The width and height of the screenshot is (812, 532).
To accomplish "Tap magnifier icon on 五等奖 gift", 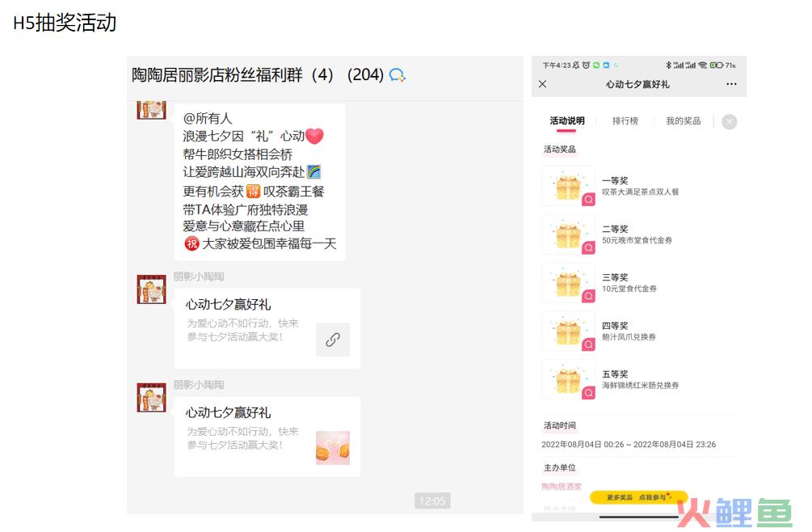I will coord(588,393).
